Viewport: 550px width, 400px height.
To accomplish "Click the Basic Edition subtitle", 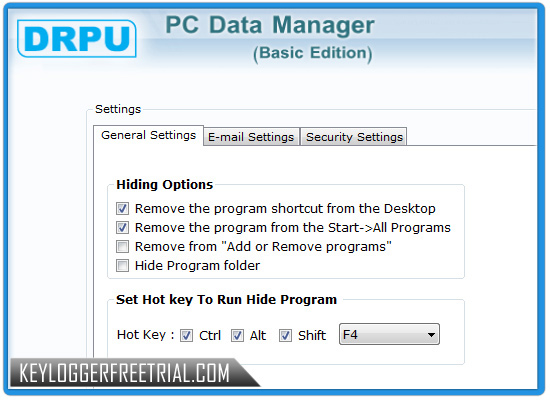I will pos(313,53).
